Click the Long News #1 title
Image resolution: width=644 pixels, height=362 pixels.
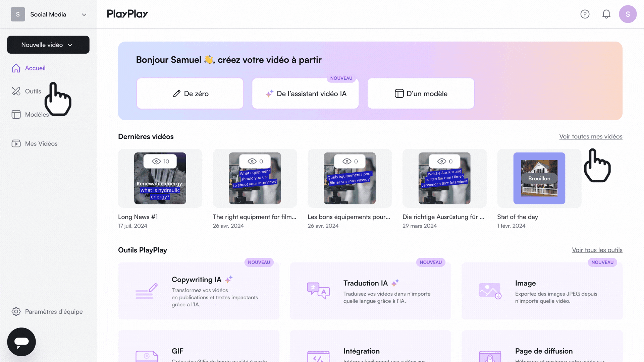click(138, 217)
